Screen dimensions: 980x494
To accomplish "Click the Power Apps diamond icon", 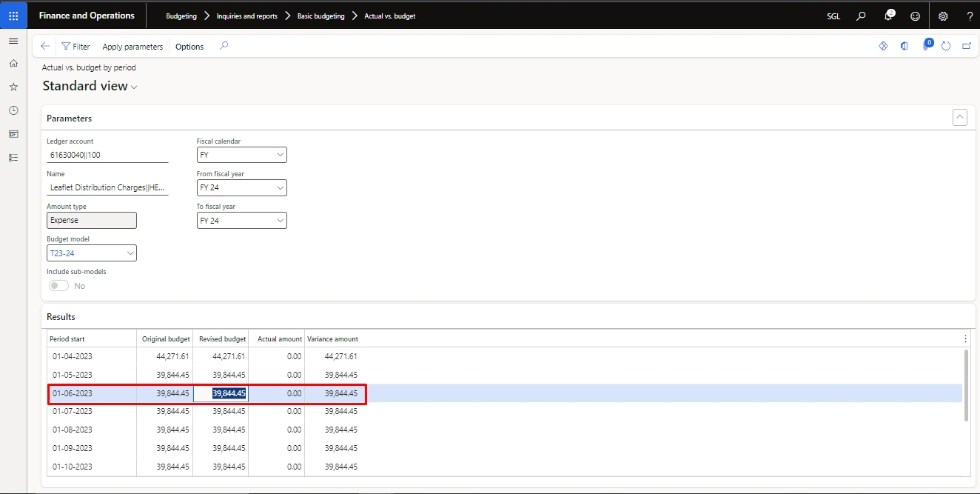I will pyautogui.click(x=883, y=46).
